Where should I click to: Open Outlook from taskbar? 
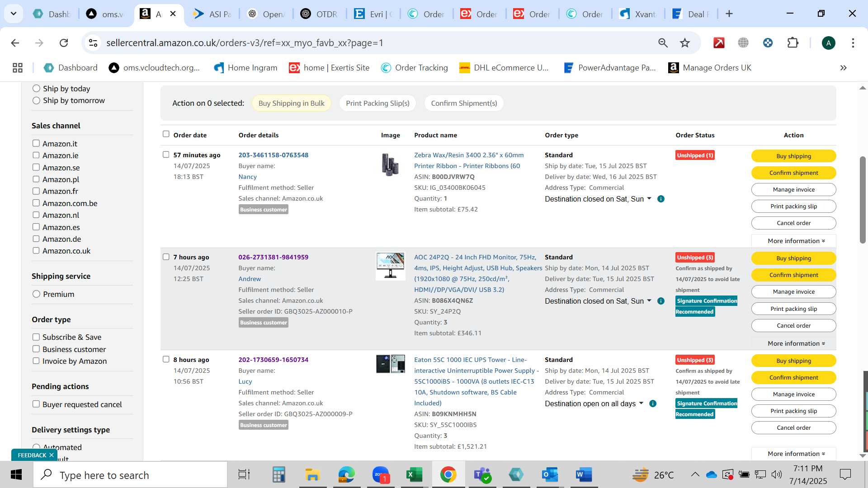point(550,475)
